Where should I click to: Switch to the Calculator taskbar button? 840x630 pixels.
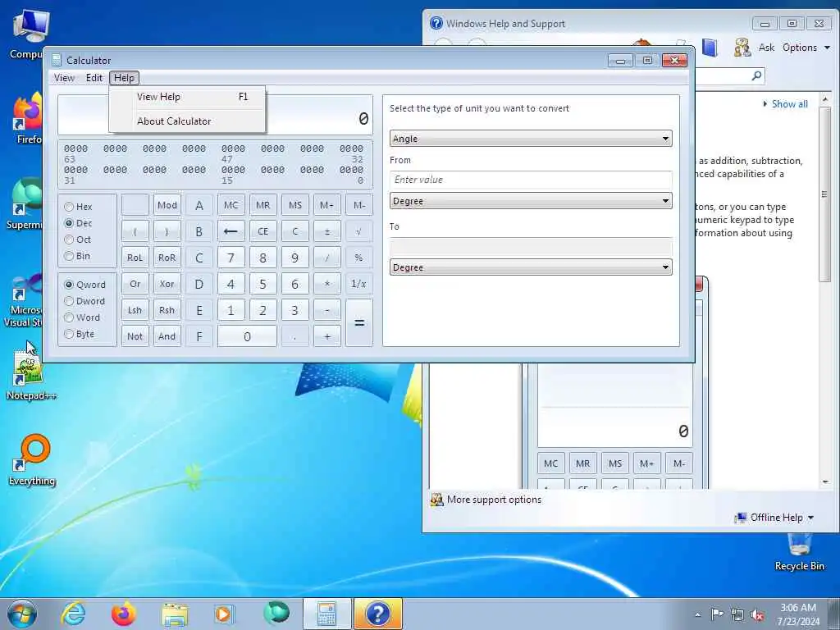pyautogui.click(x=326, y=614)
